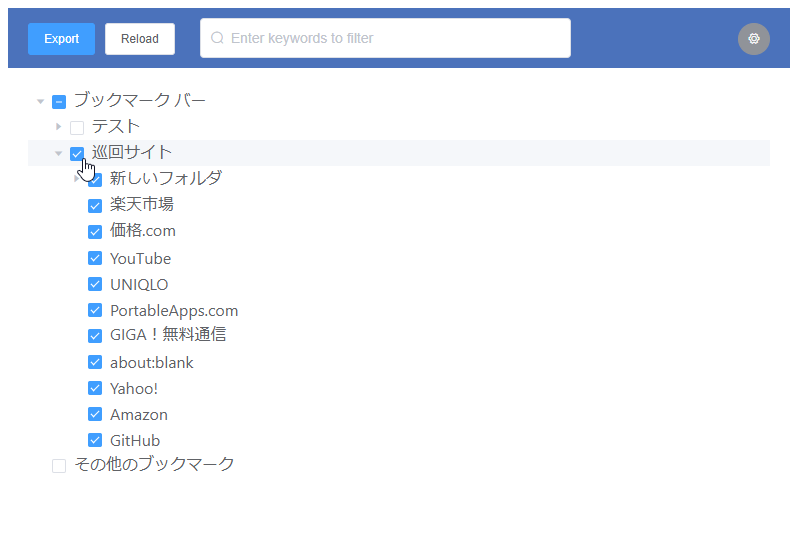Select the GitHub bookmark label
Image resolution: width=798 pixels, height=546 pixels.
[135, 441]
